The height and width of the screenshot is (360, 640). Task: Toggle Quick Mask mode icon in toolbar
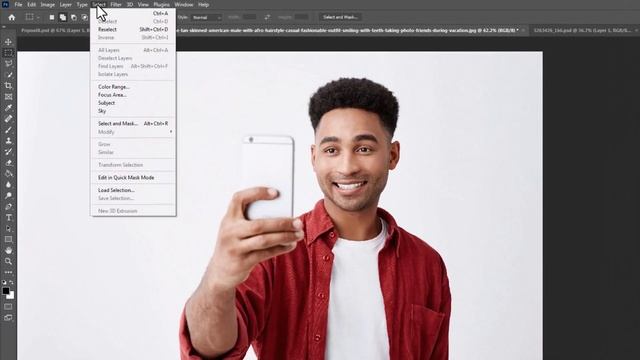coord(8,307)
